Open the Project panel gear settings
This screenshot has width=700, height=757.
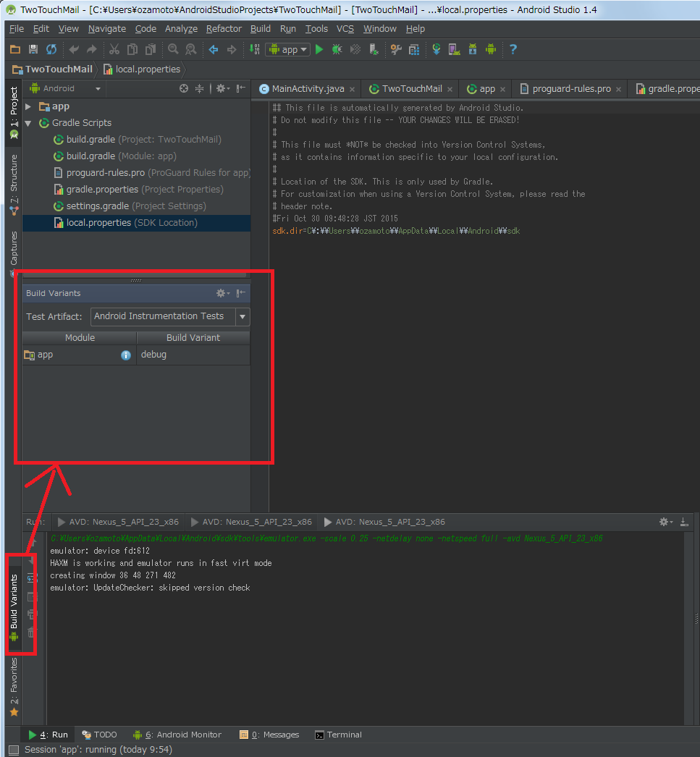[x=222, y=88]
